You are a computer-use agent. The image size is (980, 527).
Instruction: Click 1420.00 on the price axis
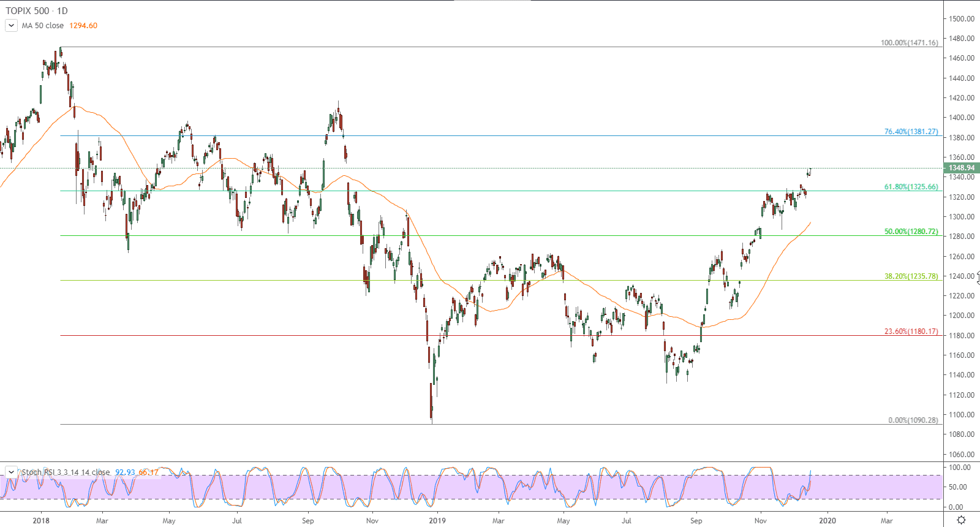pos(962,98)
